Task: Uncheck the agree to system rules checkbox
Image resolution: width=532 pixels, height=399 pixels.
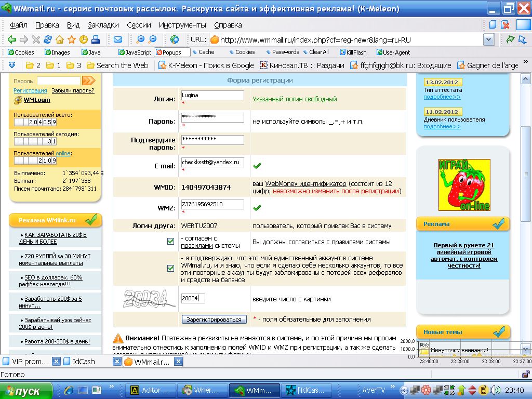Action: point(170,241)
